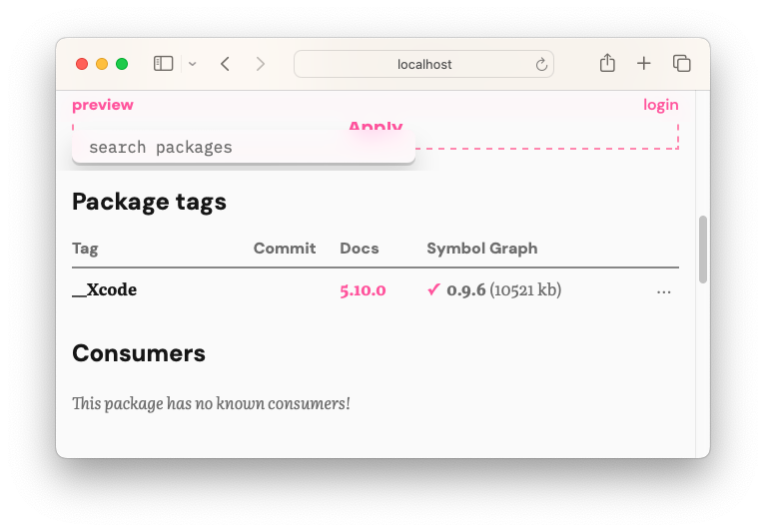Reload the page via refresh icon
The width and height of the screenshot is (766, 532).
point(541,64)
